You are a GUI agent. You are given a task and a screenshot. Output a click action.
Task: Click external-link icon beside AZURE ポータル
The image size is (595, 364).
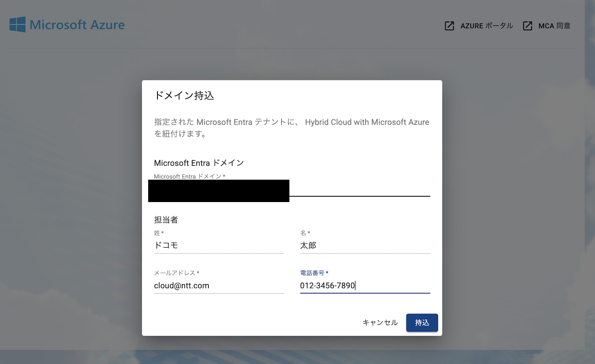point(449,26)
